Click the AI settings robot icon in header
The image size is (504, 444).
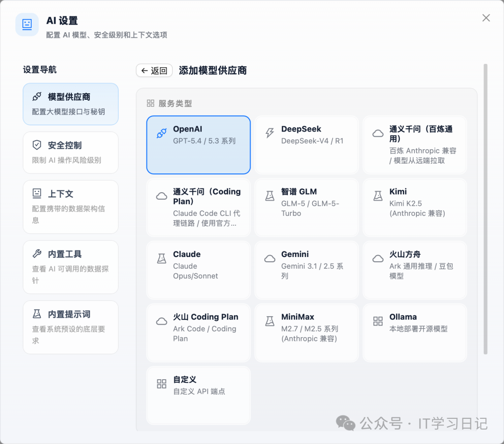point(27,24)
